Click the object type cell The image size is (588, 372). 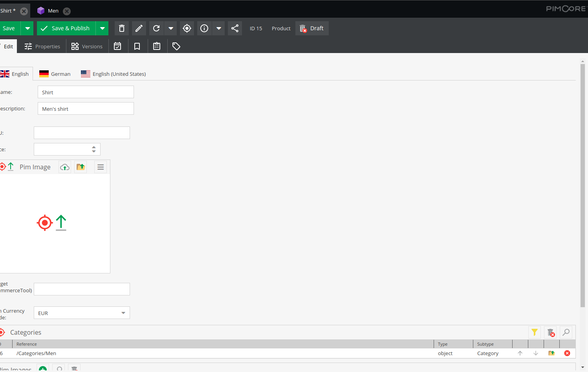[453, 353]
